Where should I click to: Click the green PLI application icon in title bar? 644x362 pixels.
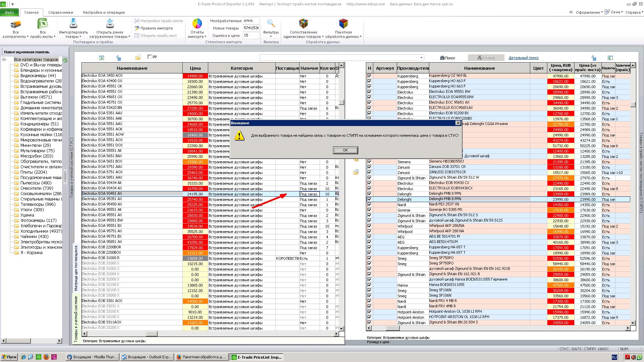pos(3,4)
